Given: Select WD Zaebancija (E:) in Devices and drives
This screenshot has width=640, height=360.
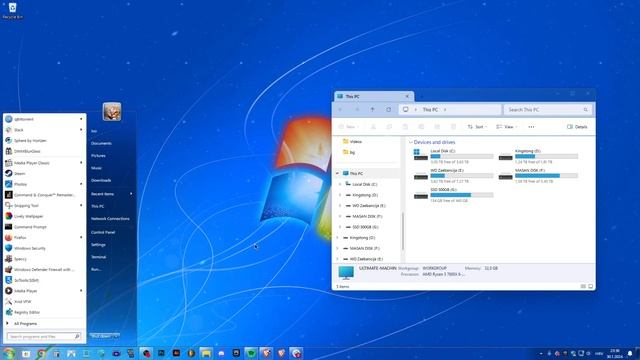Looking at the screenshot, I should 453,176.
